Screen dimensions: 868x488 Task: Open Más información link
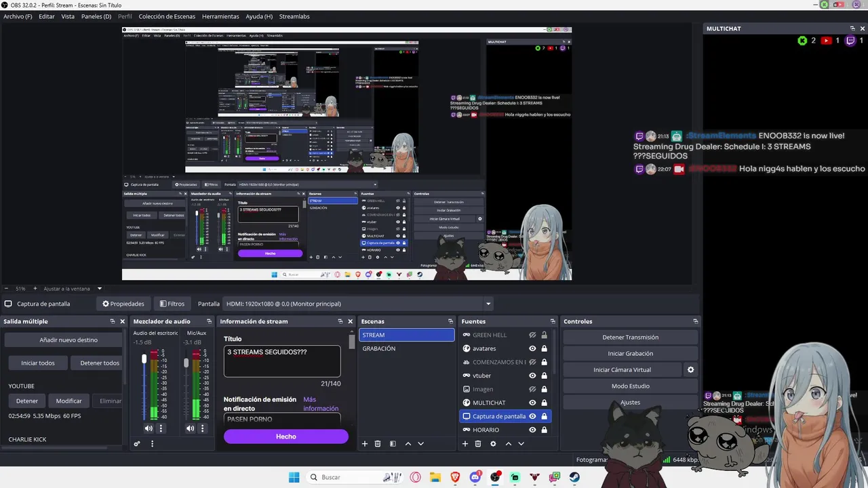pyautogui.click(x=321, y=404)
